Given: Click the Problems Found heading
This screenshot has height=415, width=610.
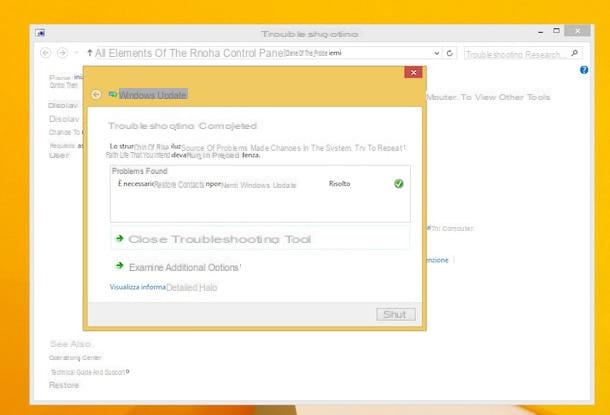Looking at the screenshot, I should (x=140, y=171).
